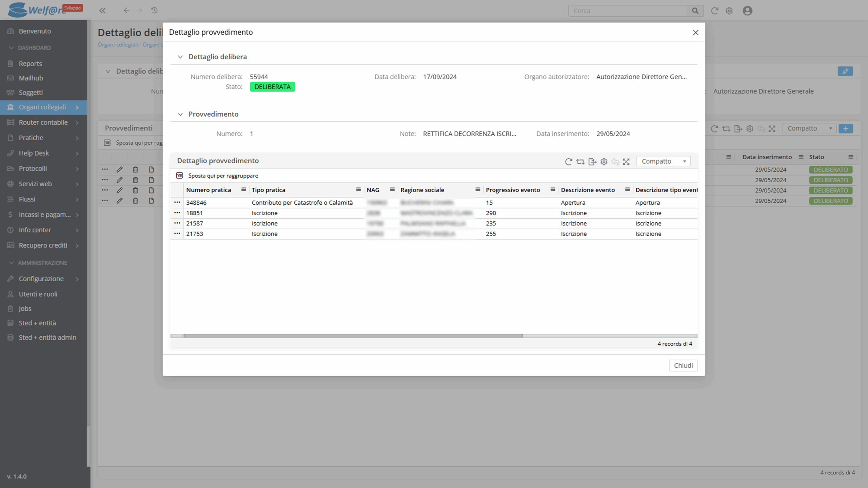
Task: Open background Compatto density dropdown
Action: 809,128
